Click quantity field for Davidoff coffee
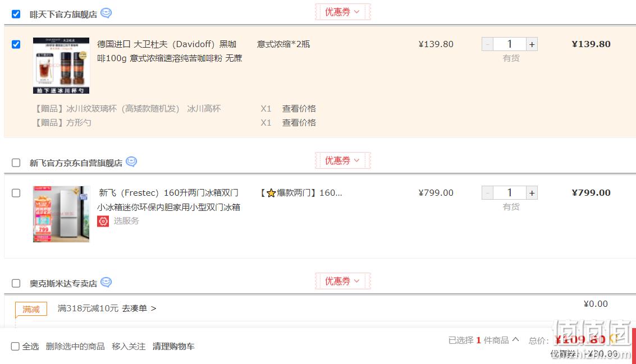 pos(510,44)
